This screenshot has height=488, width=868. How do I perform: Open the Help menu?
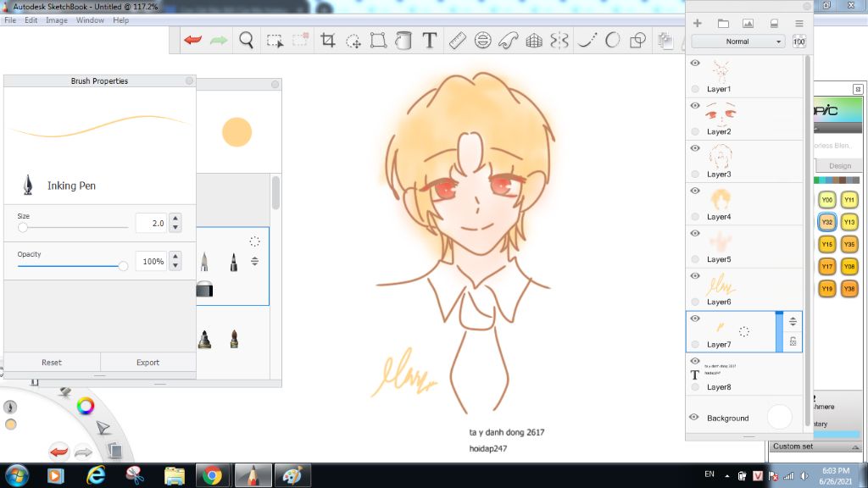120,20
